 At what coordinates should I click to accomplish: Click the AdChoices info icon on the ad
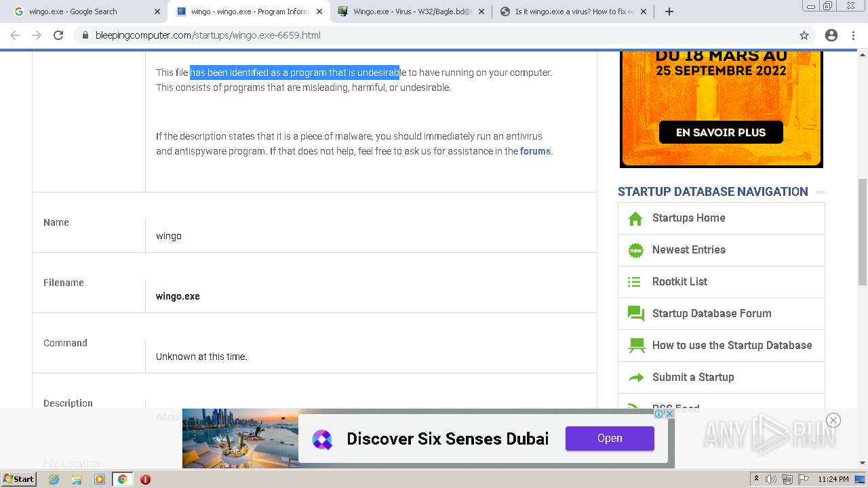tap(658, 413)
